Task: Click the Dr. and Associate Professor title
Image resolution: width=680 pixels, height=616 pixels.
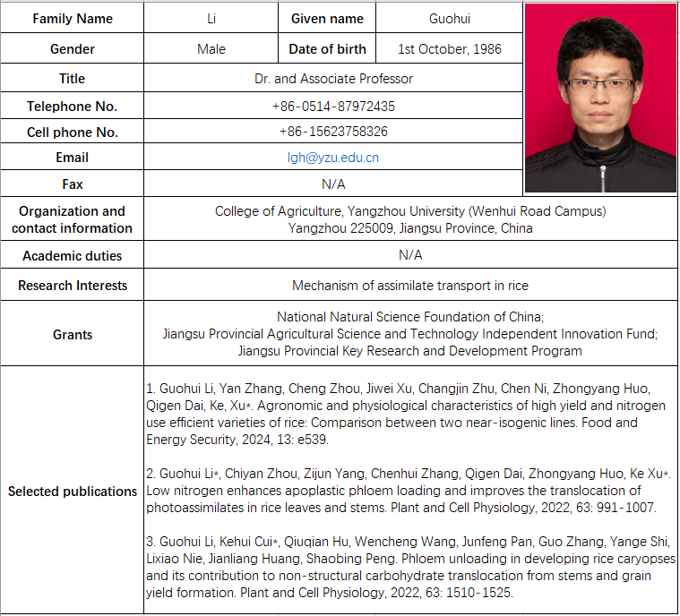Action: coord(333,79)
